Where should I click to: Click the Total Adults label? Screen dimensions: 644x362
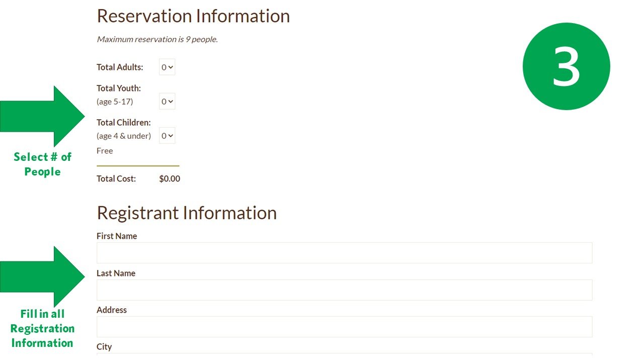pyautogui.click(x=120, y=67)
